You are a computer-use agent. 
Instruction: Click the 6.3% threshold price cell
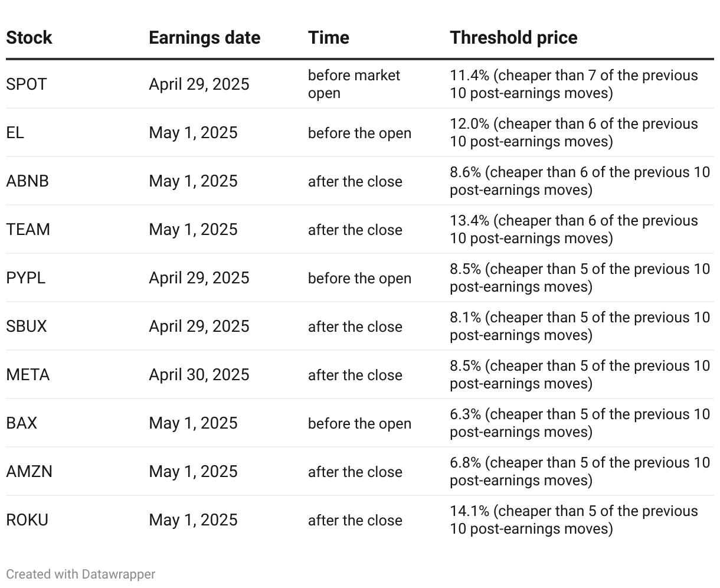pyautogui.click(x=580, y=423)
